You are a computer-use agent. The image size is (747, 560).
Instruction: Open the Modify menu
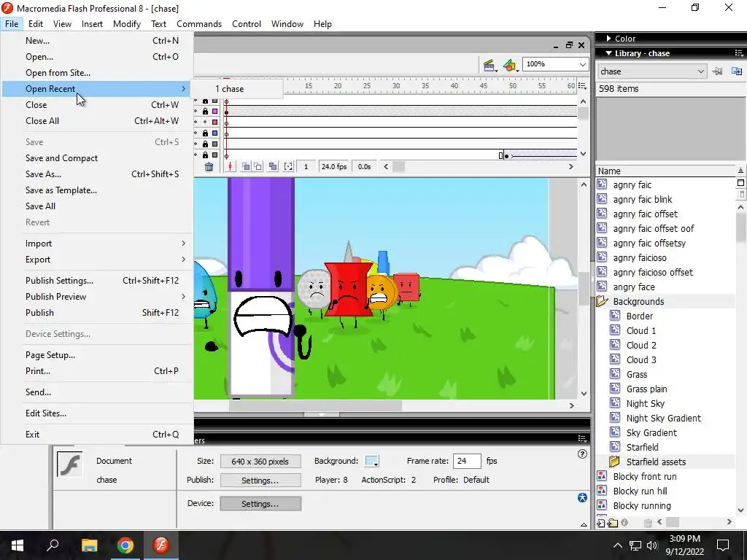tap(127, 24)
